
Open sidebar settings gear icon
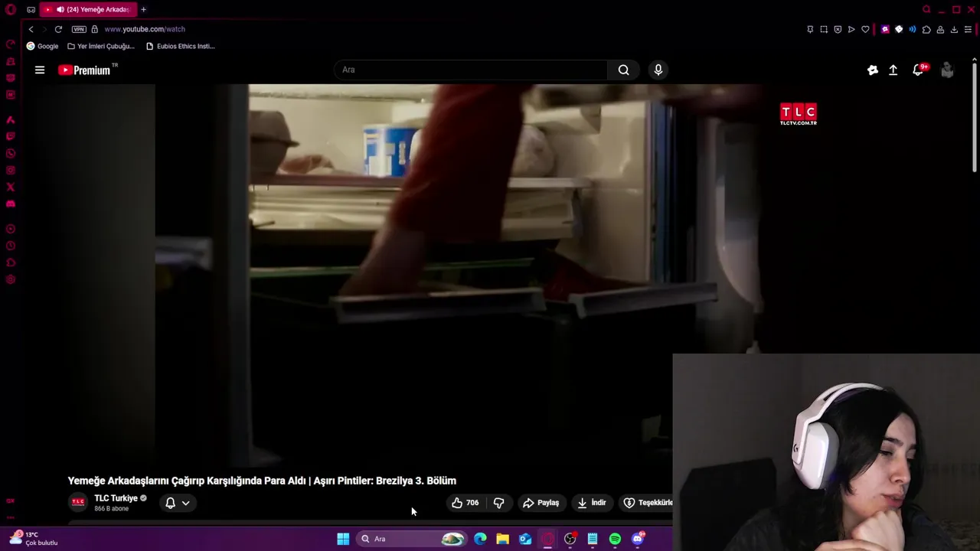pyautogui.click(x=11, y=279)
